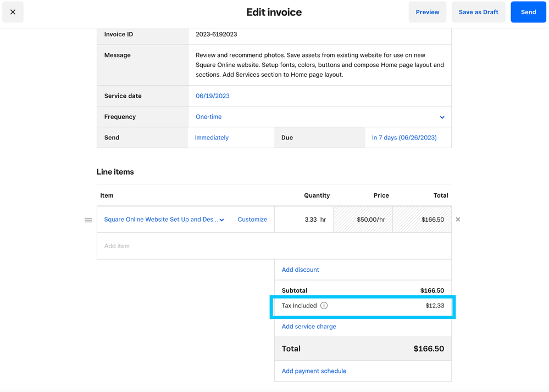Screen dimensions: 549x392
Task: Open the Send Immediately option
Action: [x=212, y=138]
